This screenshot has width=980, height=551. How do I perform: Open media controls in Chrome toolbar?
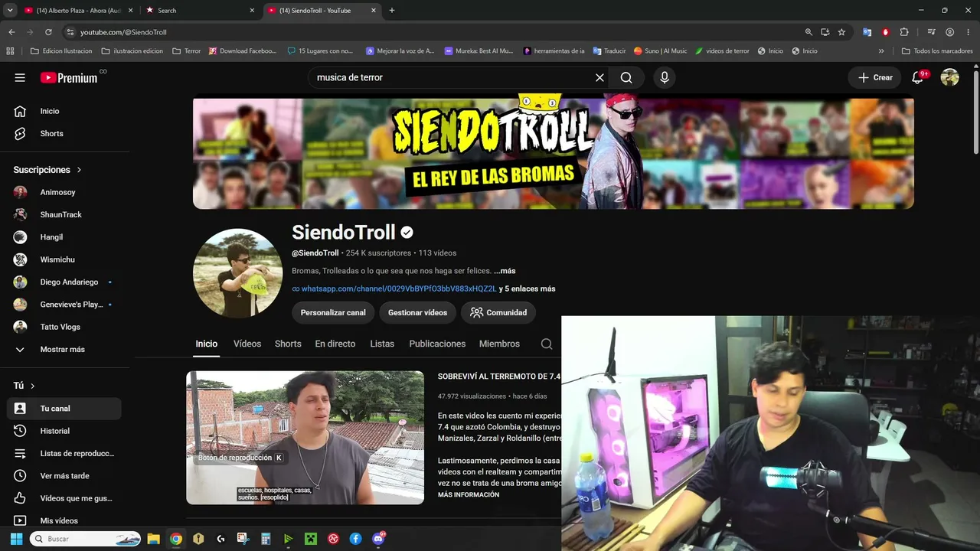point(931,32)
